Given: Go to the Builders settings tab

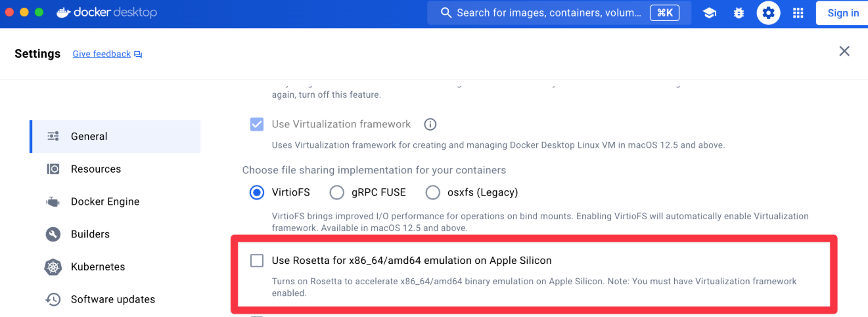Looking at the screenshot, I should coord(116,234).
